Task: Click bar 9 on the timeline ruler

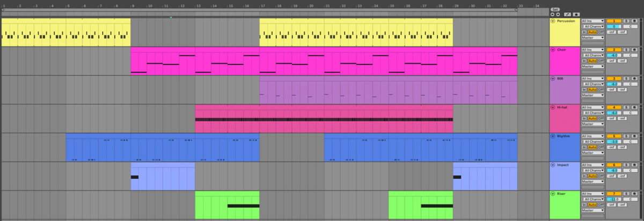Action: point(133,5)
